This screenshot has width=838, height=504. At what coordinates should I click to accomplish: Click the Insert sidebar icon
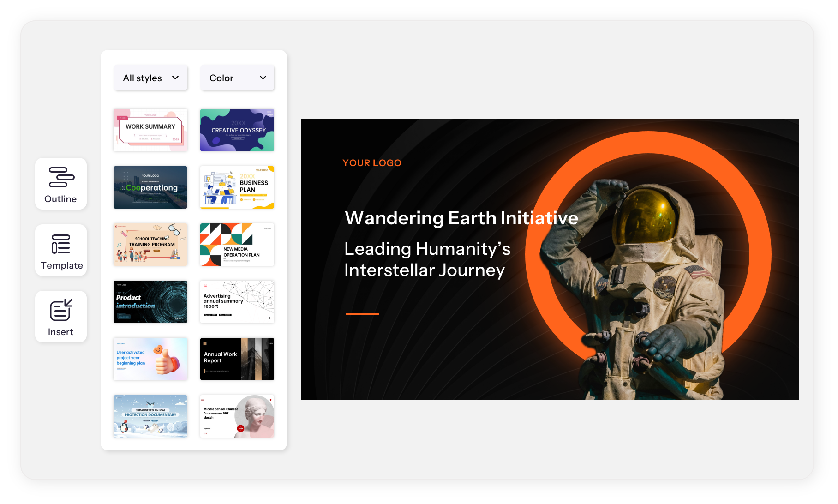point(61,317)
